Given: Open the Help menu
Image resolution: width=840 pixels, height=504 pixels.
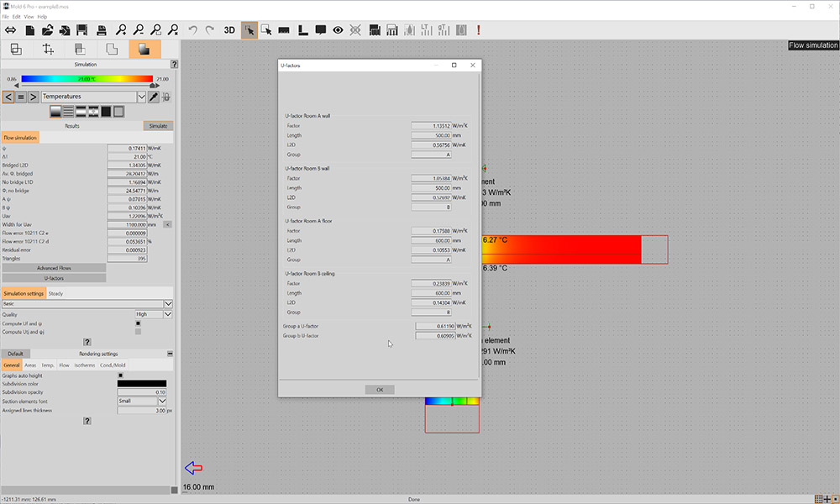Looking at the screenshot, I should (42, 17).
